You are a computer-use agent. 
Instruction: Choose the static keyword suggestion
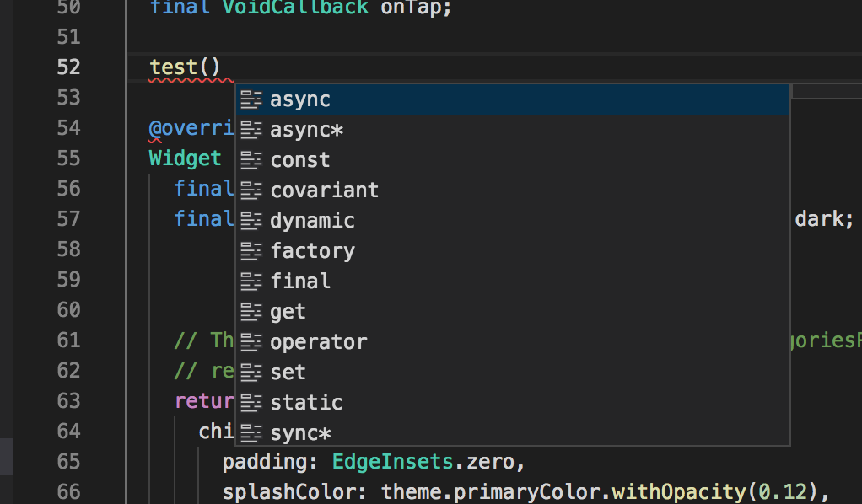[513, 402]
